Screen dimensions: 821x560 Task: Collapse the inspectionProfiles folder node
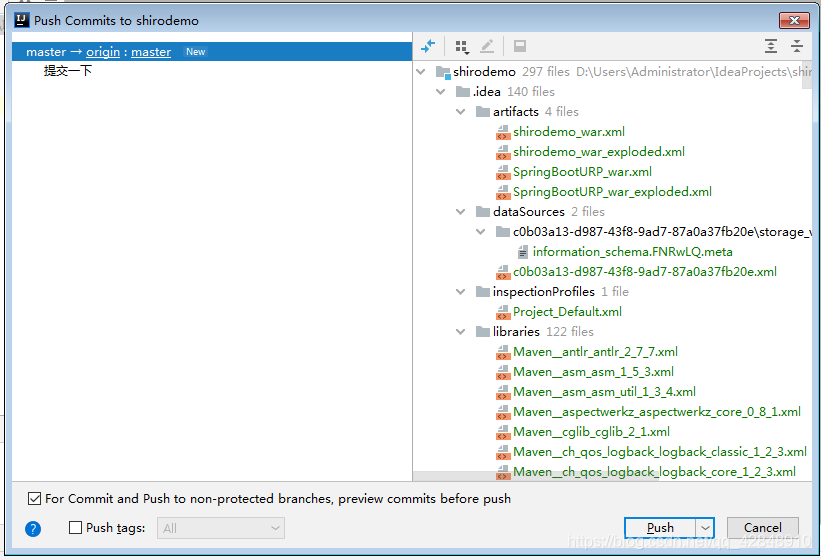[461, 292]
